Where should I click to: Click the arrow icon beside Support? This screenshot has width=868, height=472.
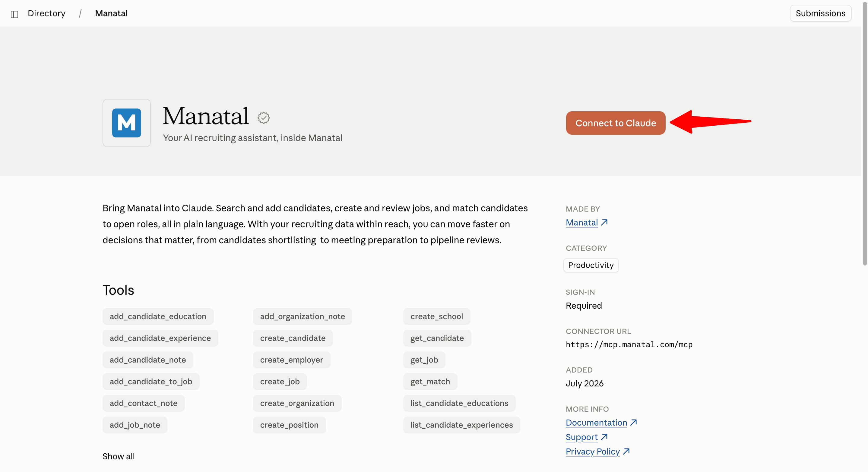tap(604, 437)
